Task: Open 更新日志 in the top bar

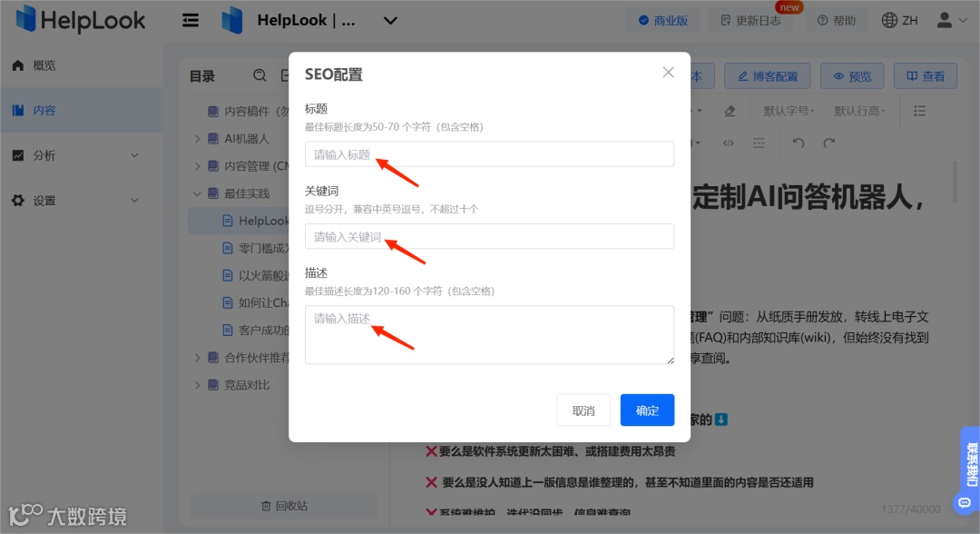Action: pyautogui.click(x=750, y=19)
